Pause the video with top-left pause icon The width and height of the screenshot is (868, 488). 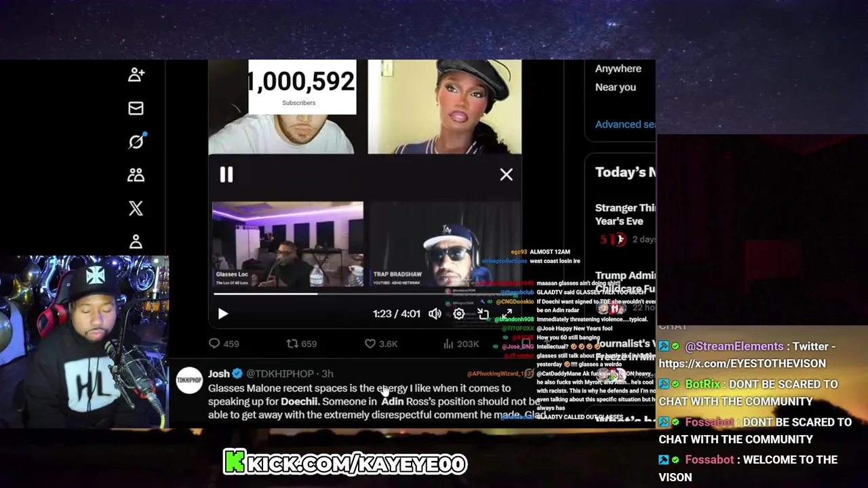[226, 175]
